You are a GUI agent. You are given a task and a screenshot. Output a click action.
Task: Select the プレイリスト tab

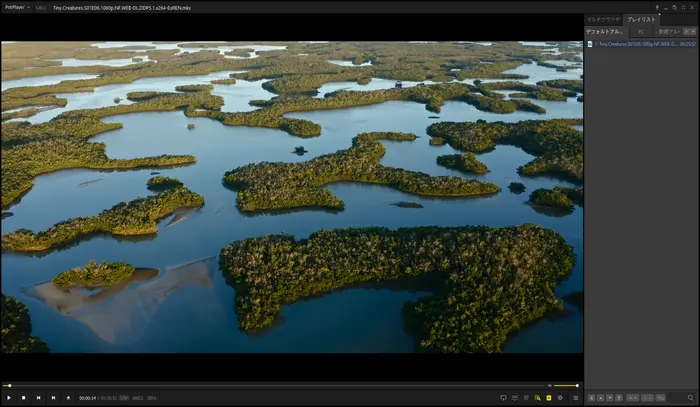(x=641, y=19)
